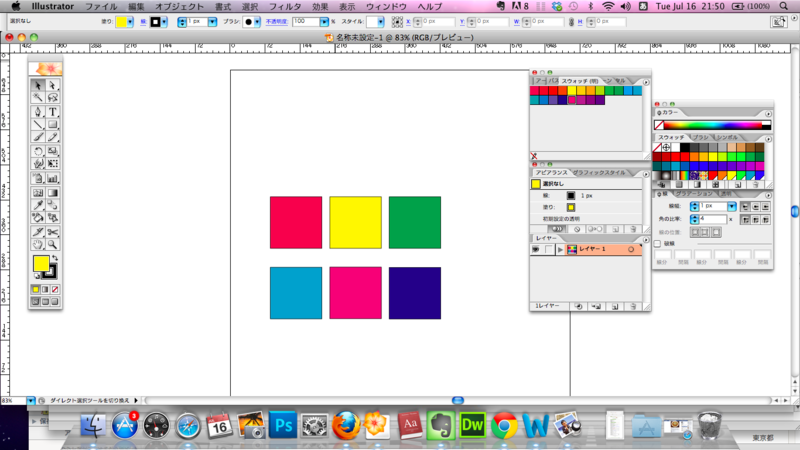Open line width dropdown in Stroke panel
Viewport: 800px width, 450px height.
tap(732, 206)
